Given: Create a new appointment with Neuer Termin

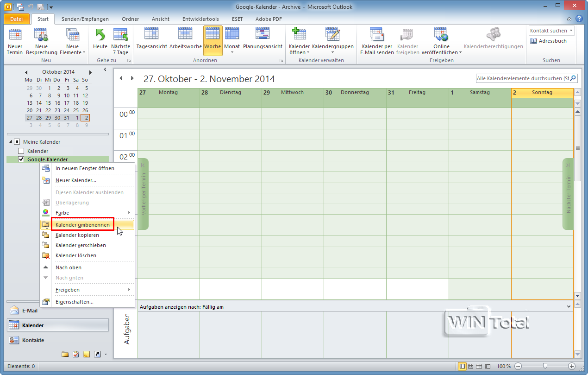Looking at the screenshot, I should (x=15, y=41).
